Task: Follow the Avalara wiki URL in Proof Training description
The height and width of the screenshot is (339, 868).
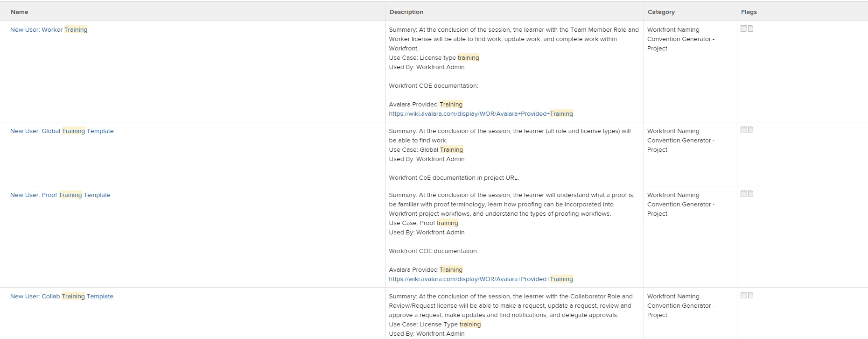Action: pyautogui.click(x=481, y=279)
